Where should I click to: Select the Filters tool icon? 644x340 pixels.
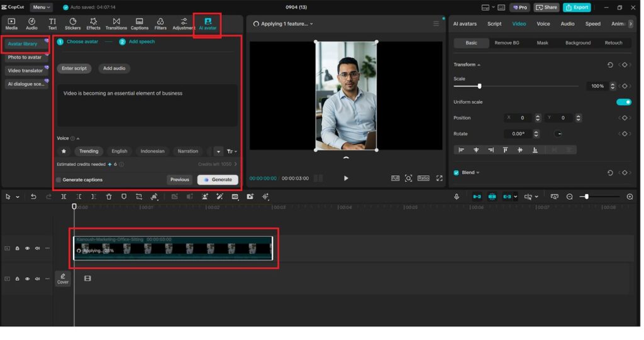coord(160,24)
